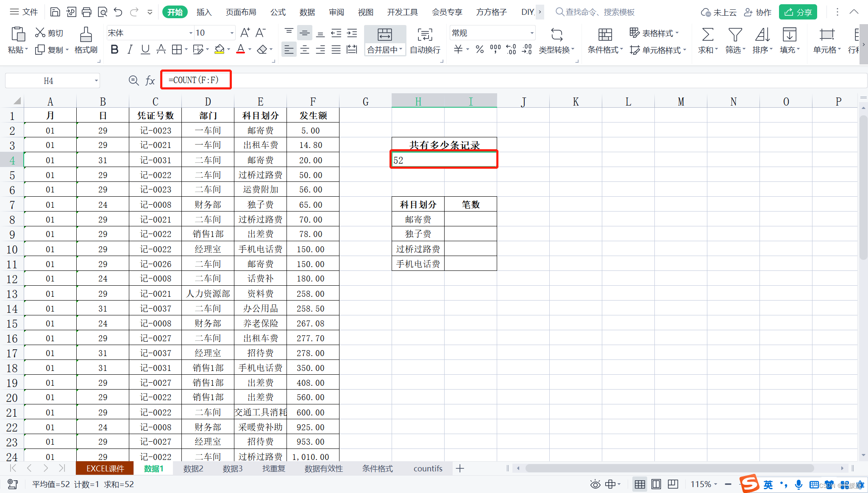Click the Print icon in quick access toolbar
Viewport: 868px width, 493px height.
[x=86, y=12]
